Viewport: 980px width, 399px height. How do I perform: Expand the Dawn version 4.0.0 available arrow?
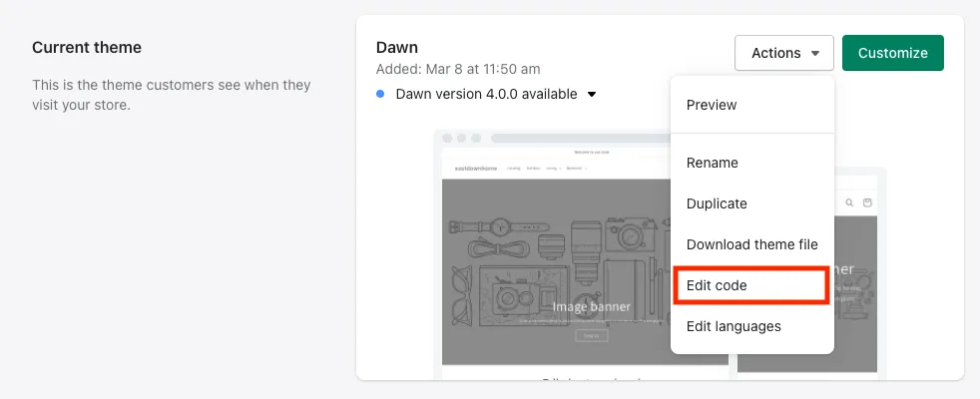tap(591, 95)
